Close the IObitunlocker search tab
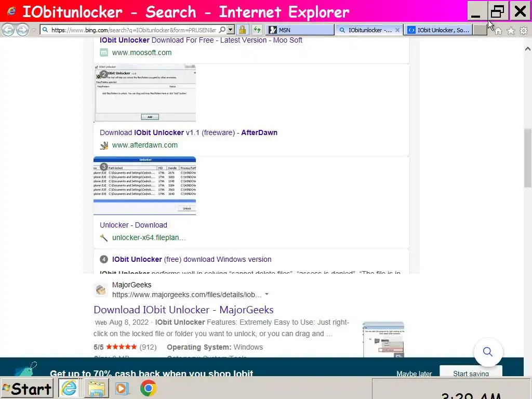Viewport: 532px width, 399px height. point(397,30)
